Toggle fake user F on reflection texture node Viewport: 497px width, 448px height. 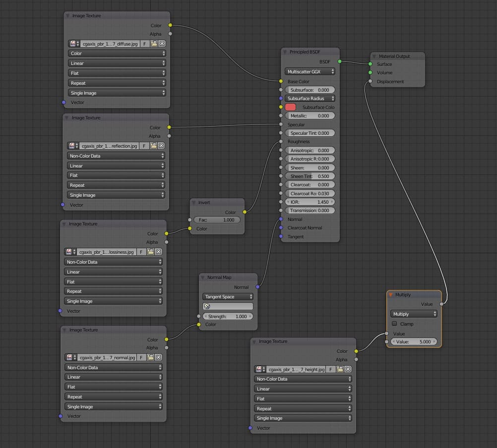click(144, 146)
